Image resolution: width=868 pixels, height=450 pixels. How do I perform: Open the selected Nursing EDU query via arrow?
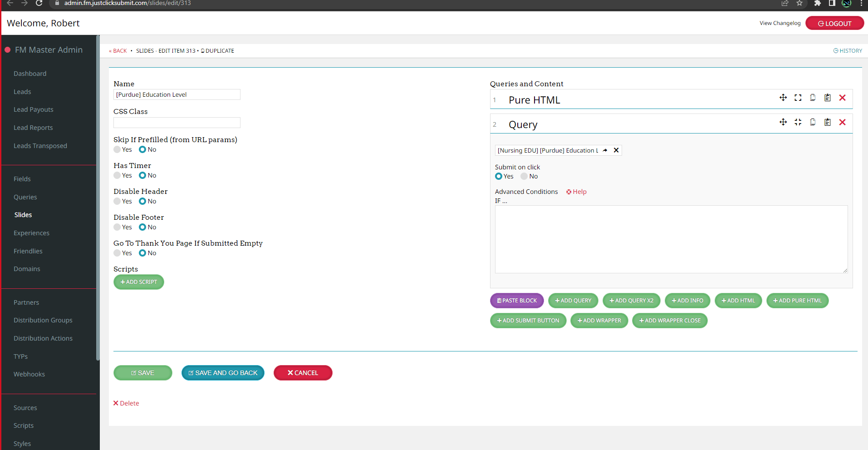tap(605, 150)
